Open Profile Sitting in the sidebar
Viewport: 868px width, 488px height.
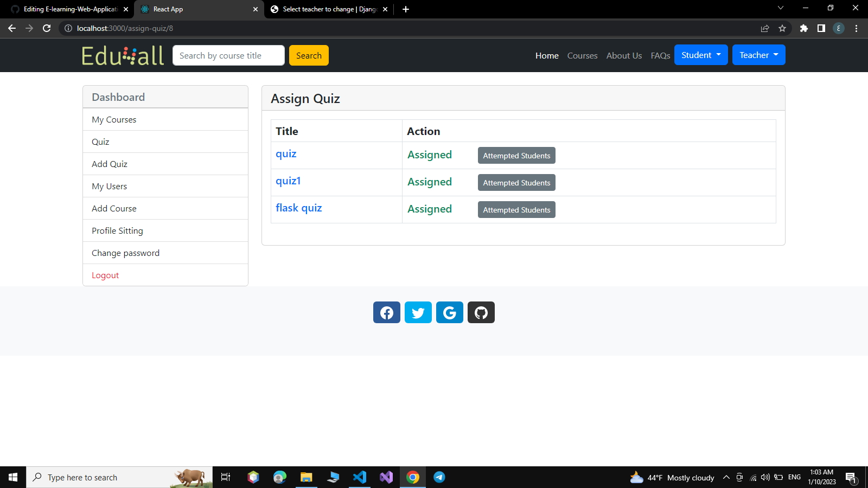[165, 230]
